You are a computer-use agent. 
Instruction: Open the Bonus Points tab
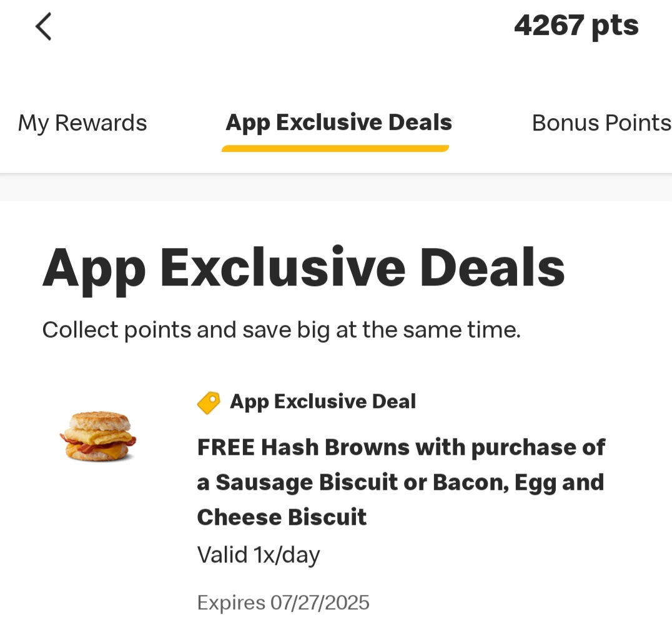[601, 123]
